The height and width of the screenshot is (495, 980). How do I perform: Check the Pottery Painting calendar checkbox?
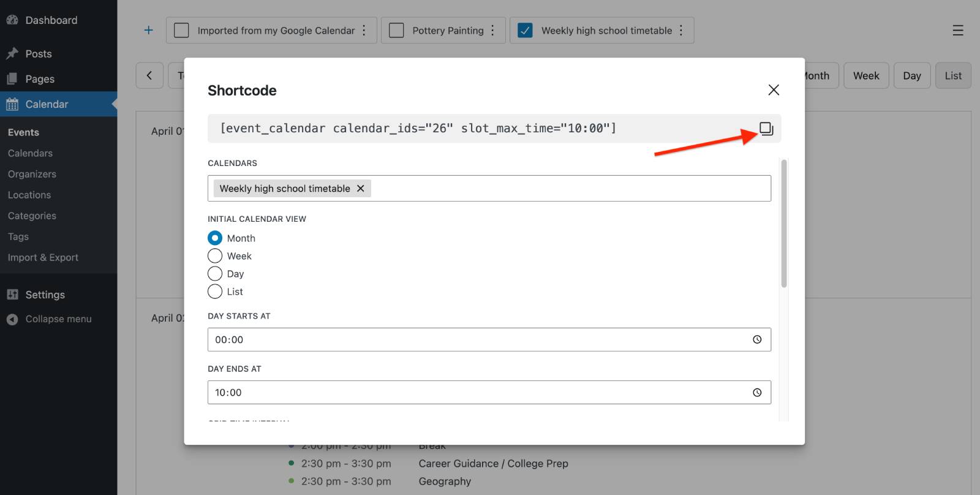396,30
